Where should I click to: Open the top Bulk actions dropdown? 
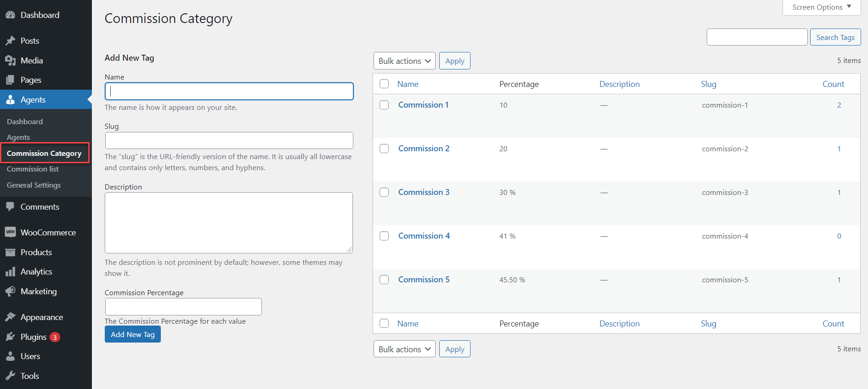(x=404, y=61)
